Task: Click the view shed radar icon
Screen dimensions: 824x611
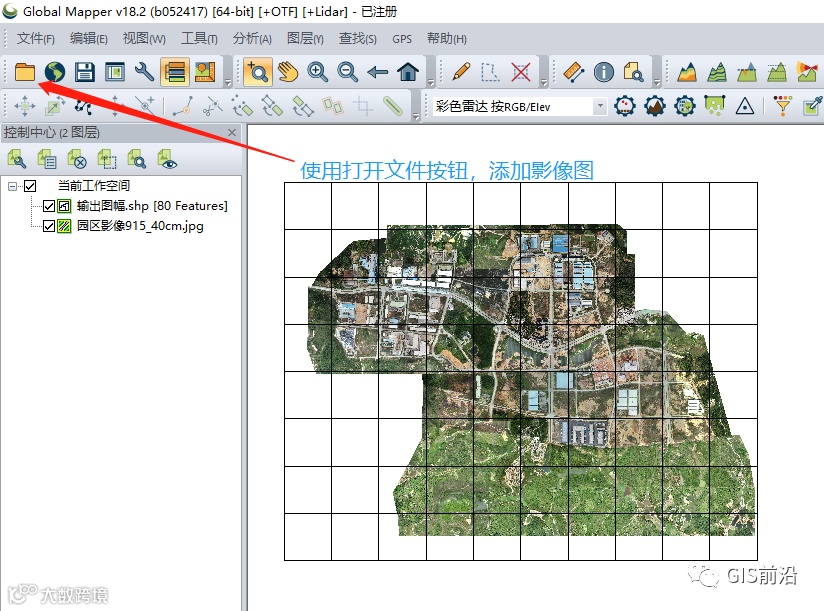Action: coord(808,72)
